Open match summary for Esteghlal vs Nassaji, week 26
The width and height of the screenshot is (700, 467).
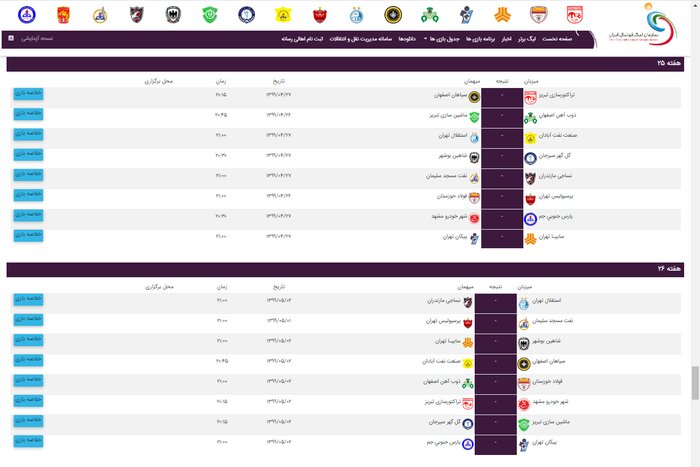[x=28, y=299]
